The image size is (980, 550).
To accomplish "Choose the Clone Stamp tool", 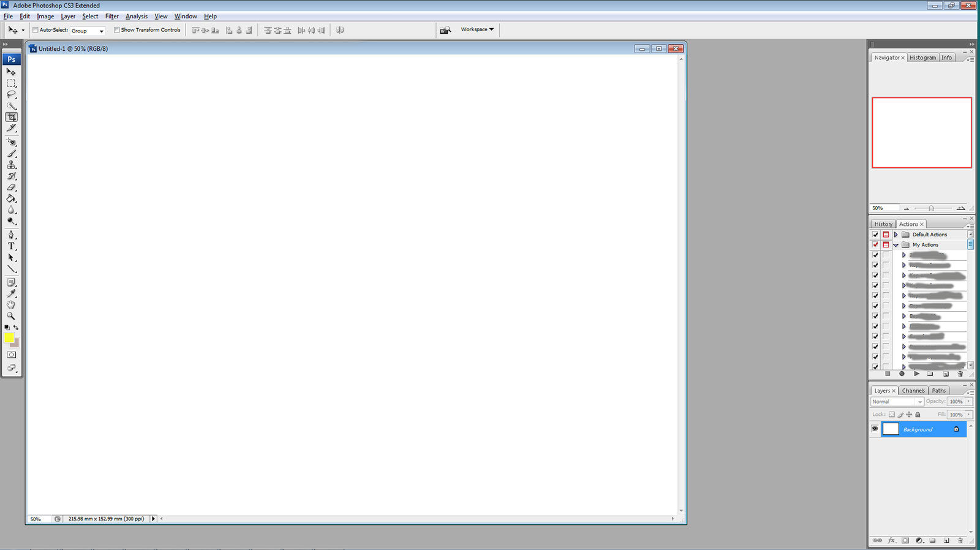I will click(11, 165).
